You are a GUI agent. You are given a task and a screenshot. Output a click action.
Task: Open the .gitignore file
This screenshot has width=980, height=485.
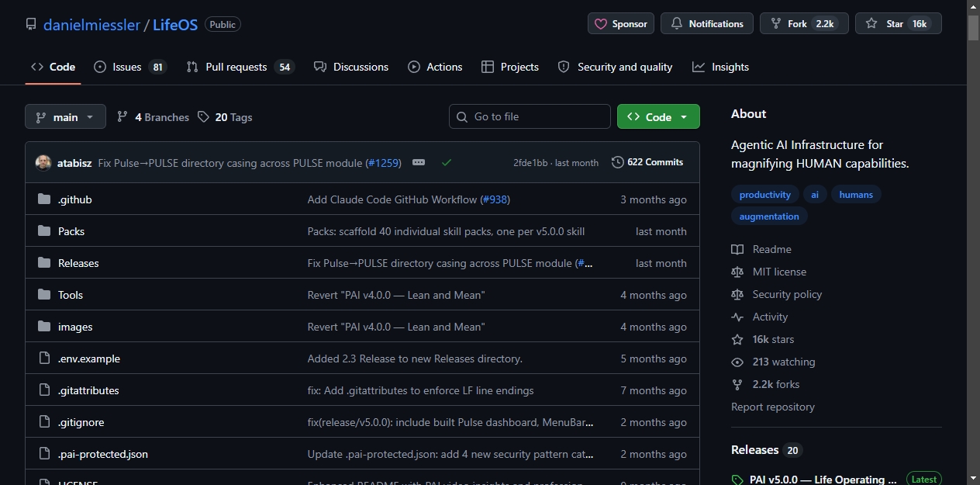click(x=81, y=422)
